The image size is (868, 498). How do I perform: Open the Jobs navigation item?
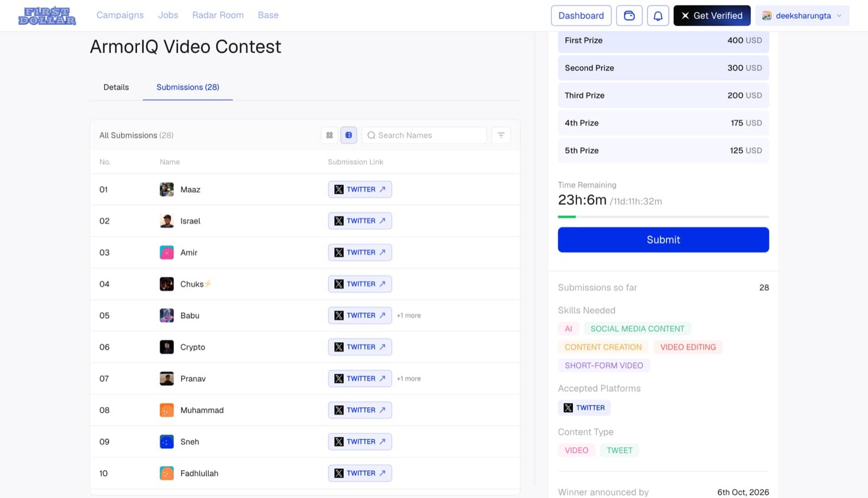(168, 15)
